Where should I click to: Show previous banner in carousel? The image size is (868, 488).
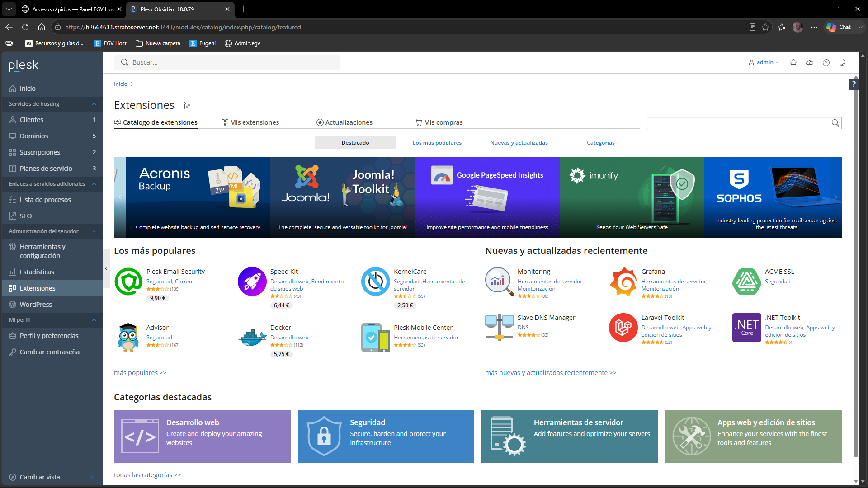(x=120, y=197)
